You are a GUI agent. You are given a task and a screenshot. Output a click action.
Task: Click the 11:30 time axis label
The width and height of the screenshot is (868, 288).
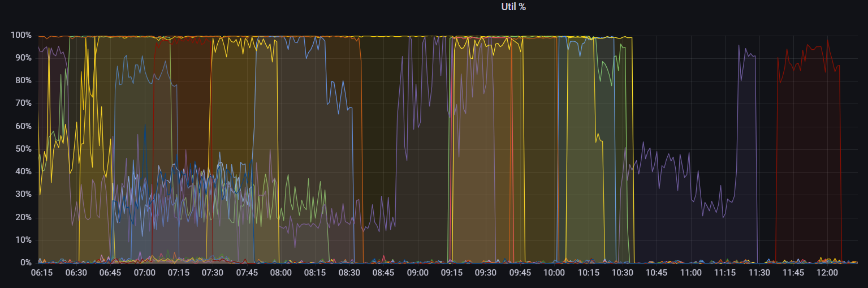point(759,273)
